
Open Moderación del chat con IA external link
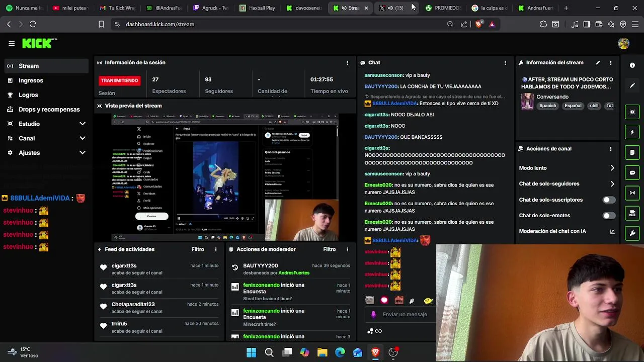(x=612, y=232)
